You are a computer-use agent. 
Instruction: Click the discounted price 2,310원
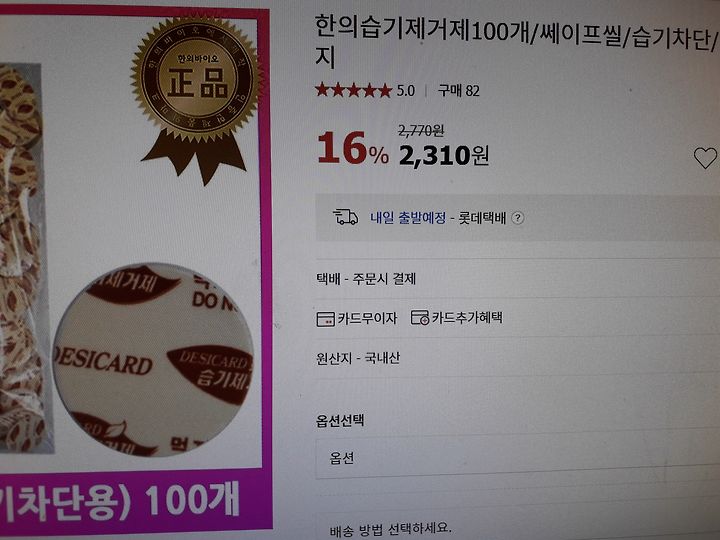tap(444, 156)
